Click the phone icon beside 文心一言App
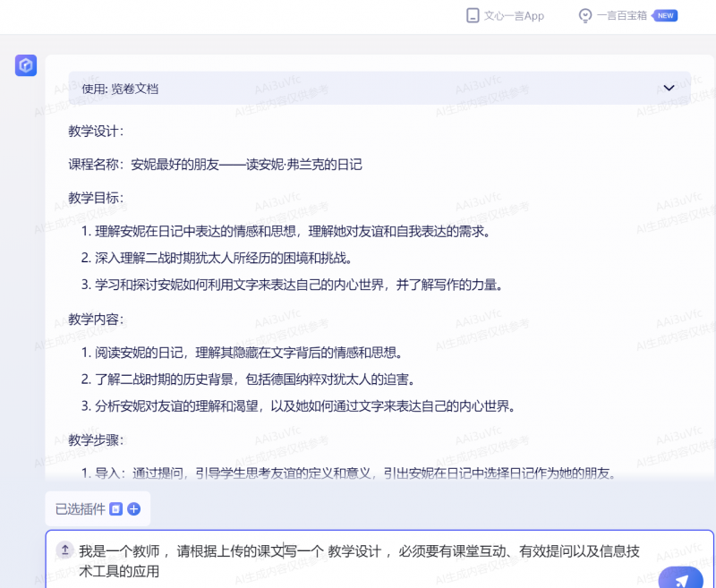 click(x=472, y=15)
